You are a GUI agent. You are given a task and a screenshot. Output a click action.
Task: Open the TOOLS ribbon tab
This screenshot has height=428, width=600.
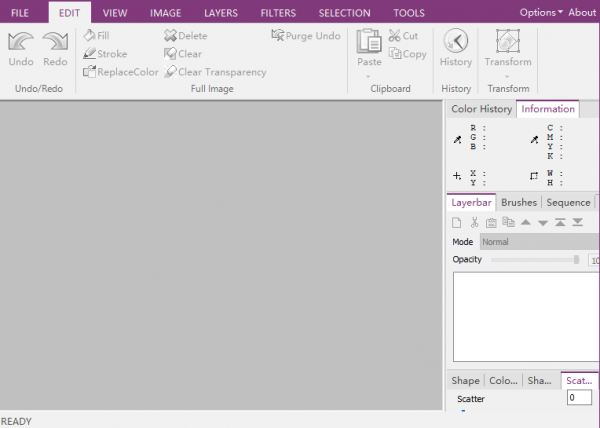coord(409,13)
